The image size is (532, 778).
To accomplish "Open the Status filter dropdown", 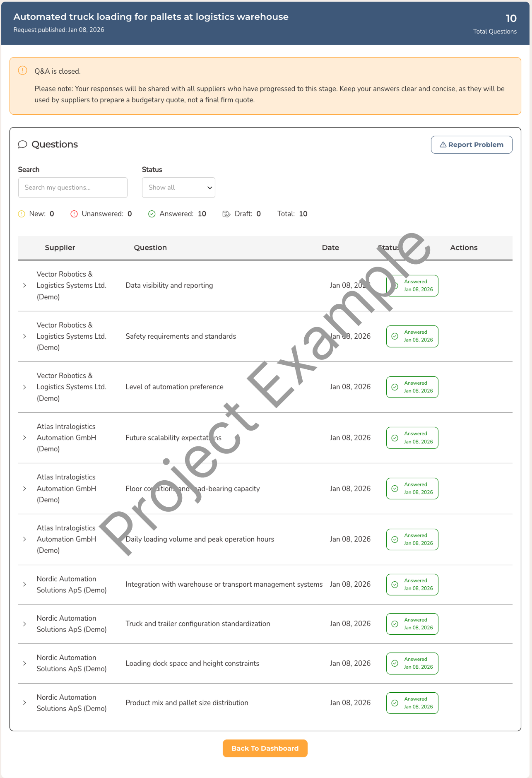I will click(178, 188).
